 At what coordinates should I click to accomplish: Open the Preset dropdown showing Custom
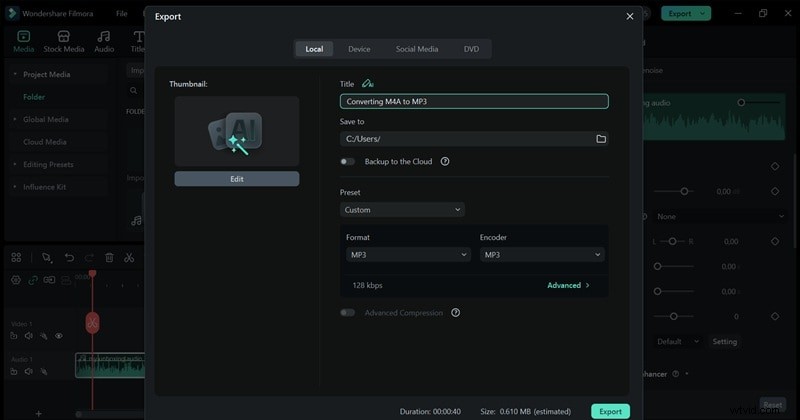(x=402, y=210)
